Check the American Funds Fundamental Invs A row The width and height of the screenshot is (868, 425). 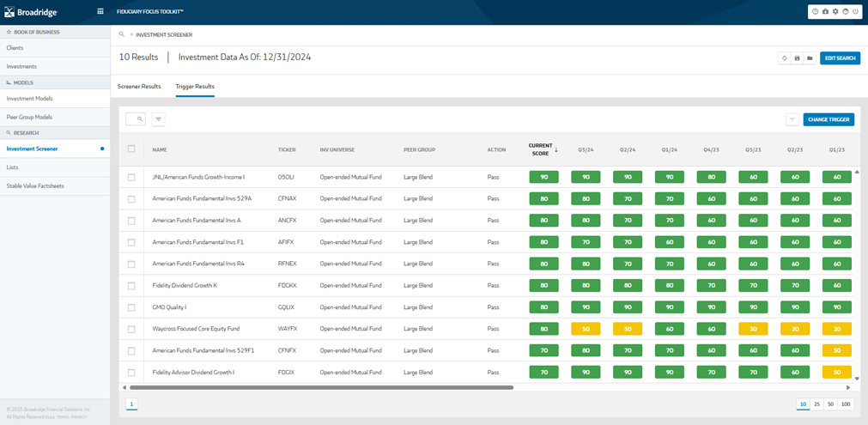(131, 221)
